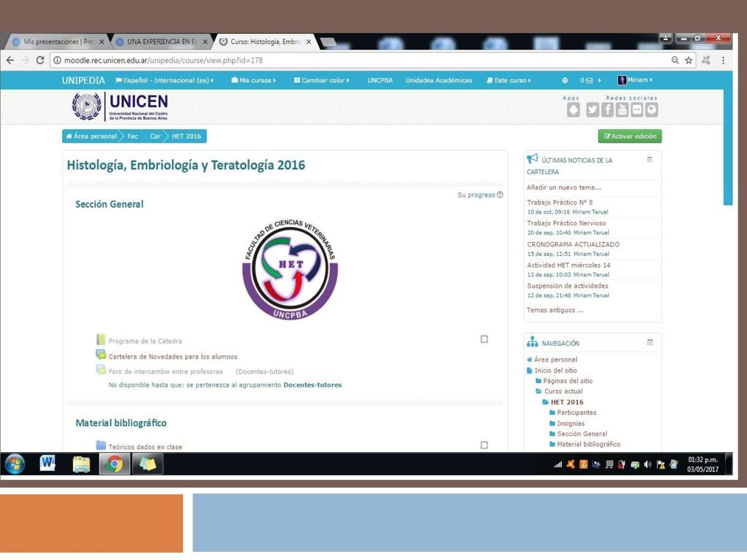Open the Docentes-tutores grouping link
The width and height of the screenshot is (747, 560).
(x=312, y=385)
